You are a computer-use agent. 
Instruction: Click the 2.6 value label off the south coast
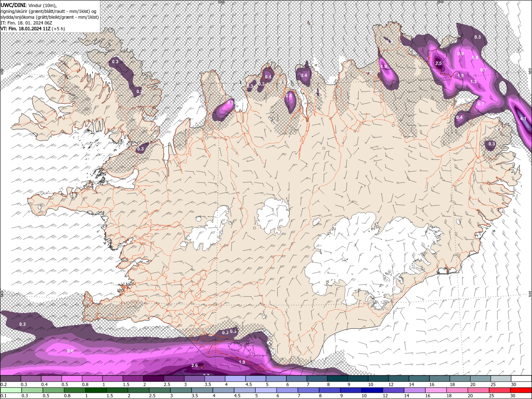(x=195, y=365)
